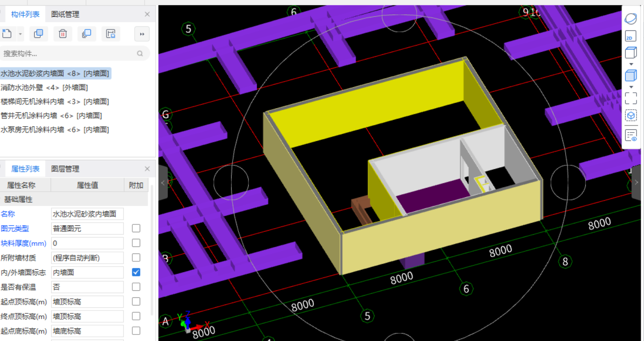Image resolution: width=644 pixels, height=341 pixels.
Task: Click the 属性值 column header
Action: (x=87, y=185)
